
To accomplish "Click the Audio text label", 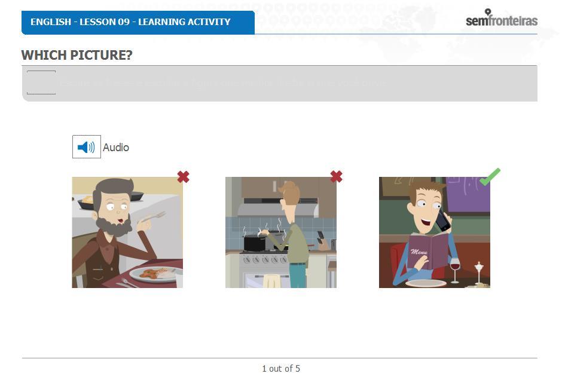I will (x=116, y=147).
